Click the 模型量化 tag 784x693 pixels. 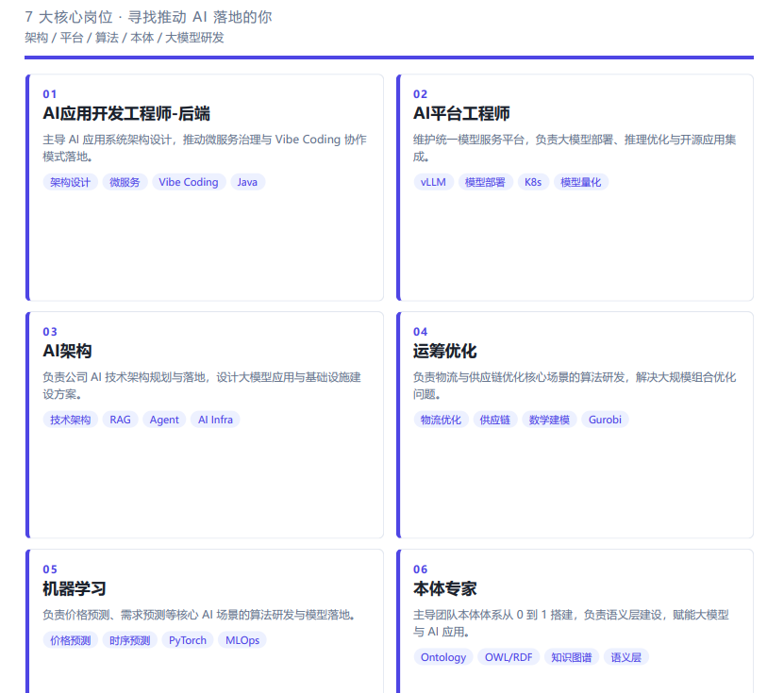pyautogui.click(x=580, y=182)
